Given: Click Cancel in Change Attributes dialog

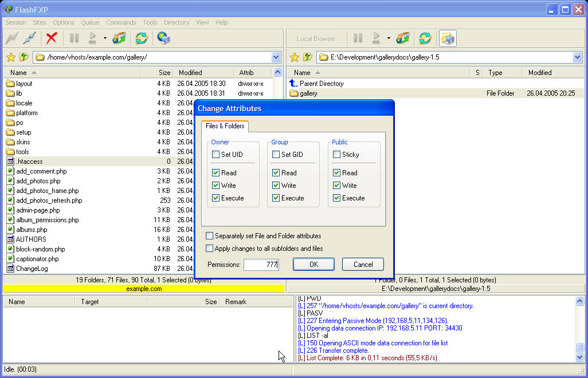Looking at the screenshot, I should [x=363, y=265].
